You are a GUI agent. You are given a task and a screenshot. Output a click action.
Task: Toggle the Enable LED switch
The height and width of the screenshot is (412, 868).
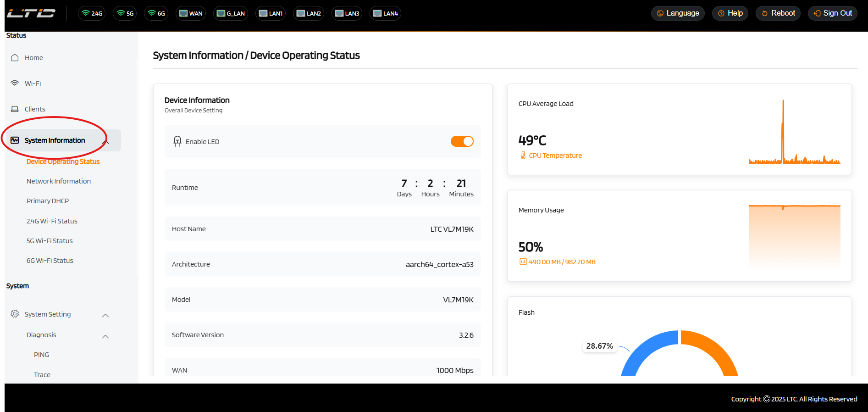click(462, 141)
